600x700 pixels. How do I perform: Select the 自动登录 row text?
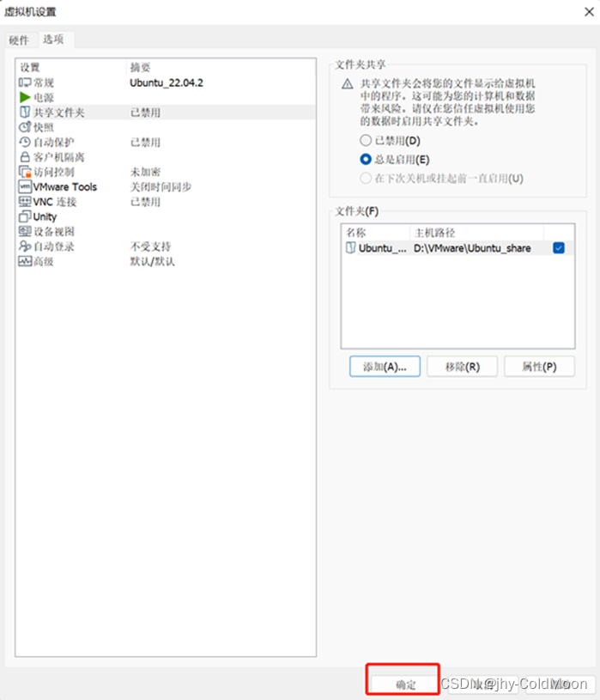pos(54,247)
